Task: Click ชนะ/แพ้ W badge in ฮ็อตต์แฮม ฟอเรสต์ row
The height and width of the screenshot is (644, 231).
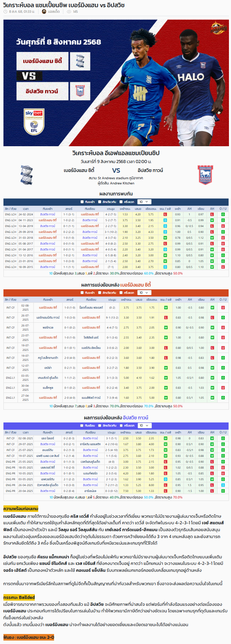Action: tap(166, 308)
